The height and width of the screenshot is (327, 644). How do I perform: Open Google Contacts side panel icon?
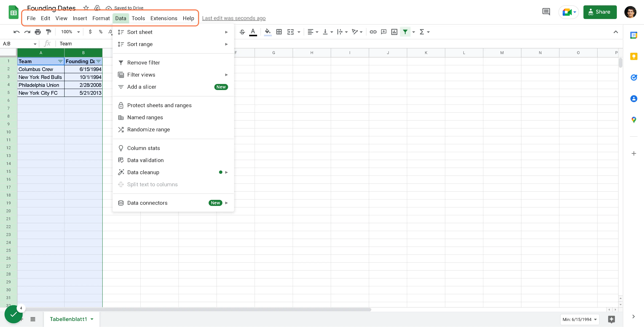[x=634, y=99]
